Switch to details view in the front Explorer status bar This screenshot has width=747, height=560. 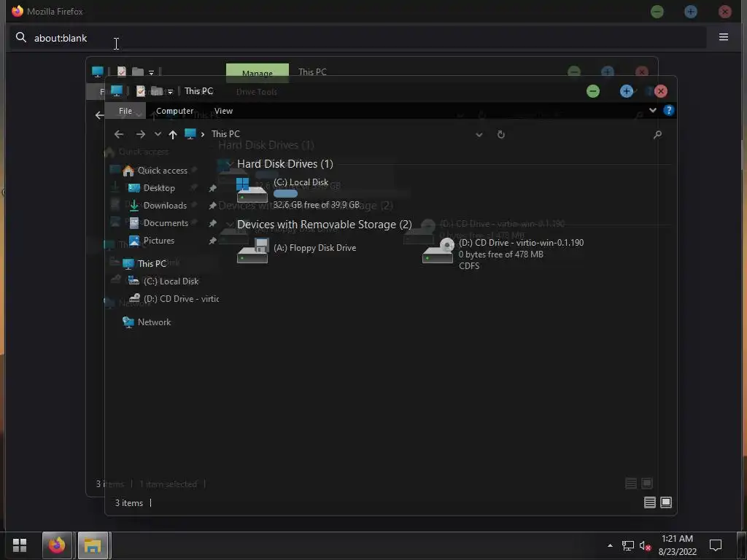pyautogui.click(x=650, y=502)
